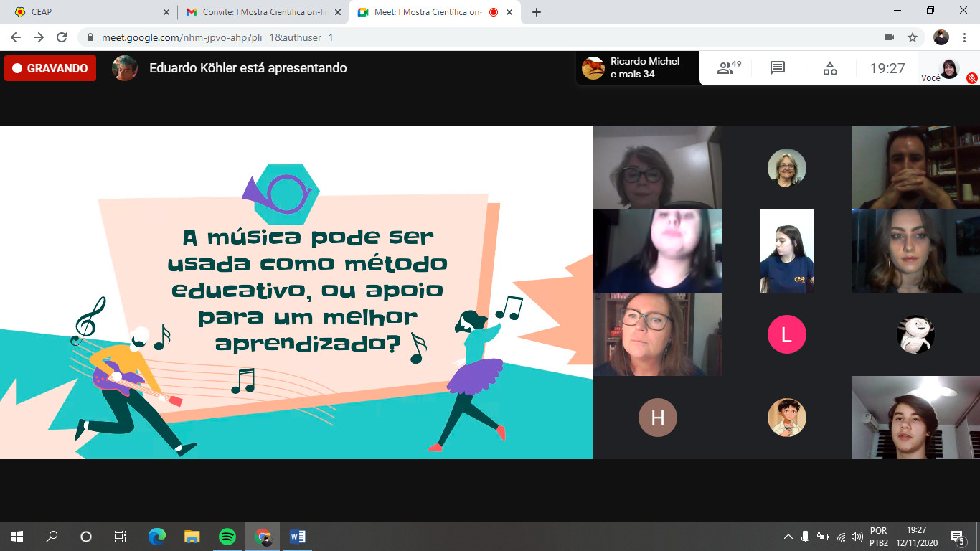Viewport: 980px width, 551px height.
Task: Open Wi-Fi network settings in tray
Action: (840, 537)
